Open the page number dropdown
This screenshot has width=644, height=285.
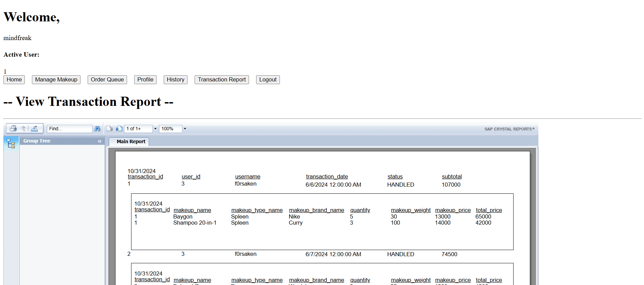(x=155, y=129)
